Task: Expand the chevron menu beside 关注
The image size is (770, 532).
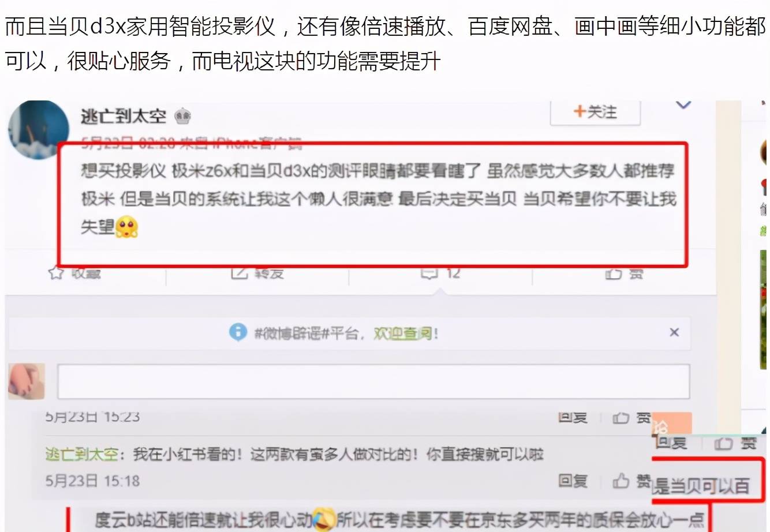Action: coord(683,106)
